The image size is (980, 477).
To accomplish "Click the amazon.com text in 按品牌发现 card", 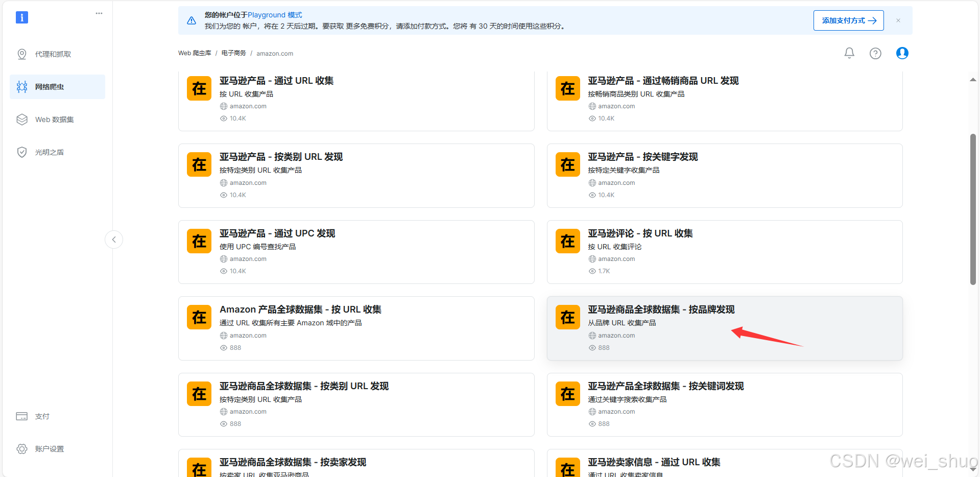I will (616, 336).
